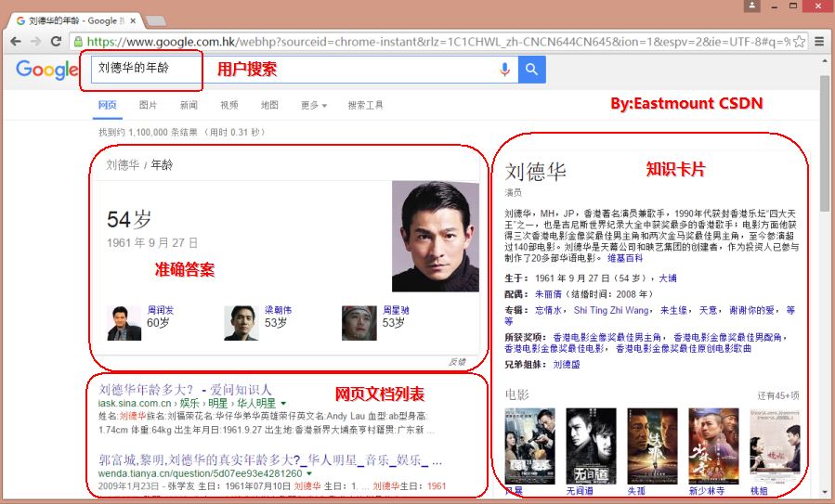The height and width of the screenshot is (504, 835).
Task: Open the 来生缘 album link
Action: coord(673,310)
